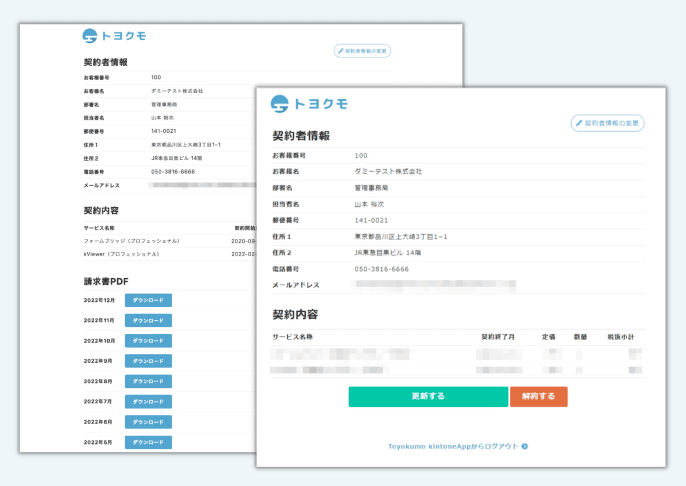Click the arrow icon beside the logout link

524,446
